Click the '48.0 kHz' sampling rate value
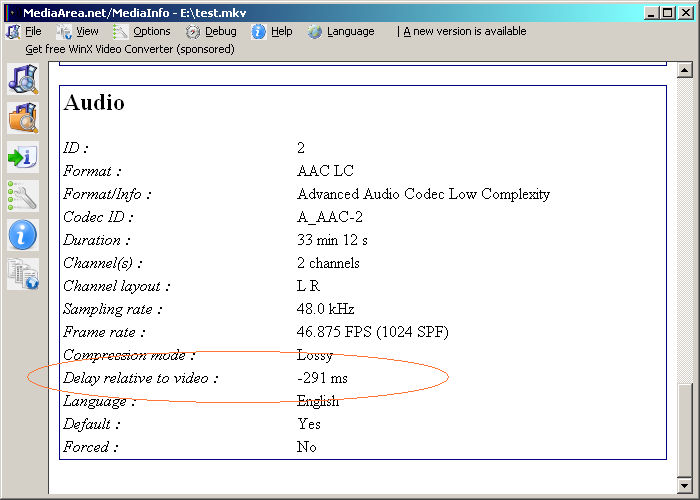The height and width of the screenshot is (500, 700). click(325, 309)
